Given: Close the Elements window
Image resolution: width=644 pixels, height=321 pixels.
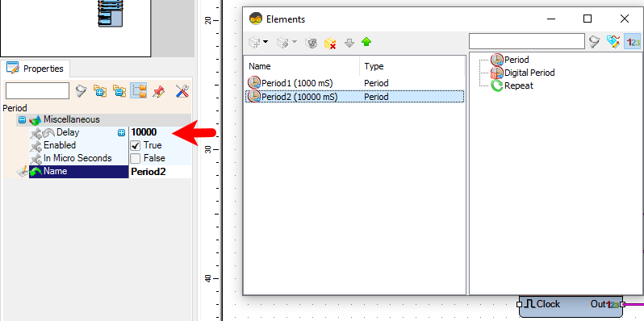Looking at the screenshot, I should coord(625,19).
